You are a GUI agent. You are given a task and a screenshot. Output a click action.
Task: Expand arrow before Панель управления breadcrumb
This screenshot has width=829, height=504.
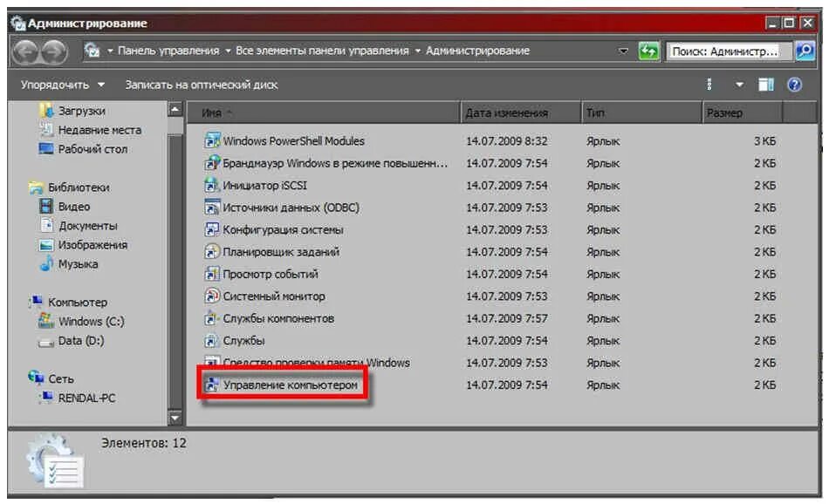(x=110, y=51)
